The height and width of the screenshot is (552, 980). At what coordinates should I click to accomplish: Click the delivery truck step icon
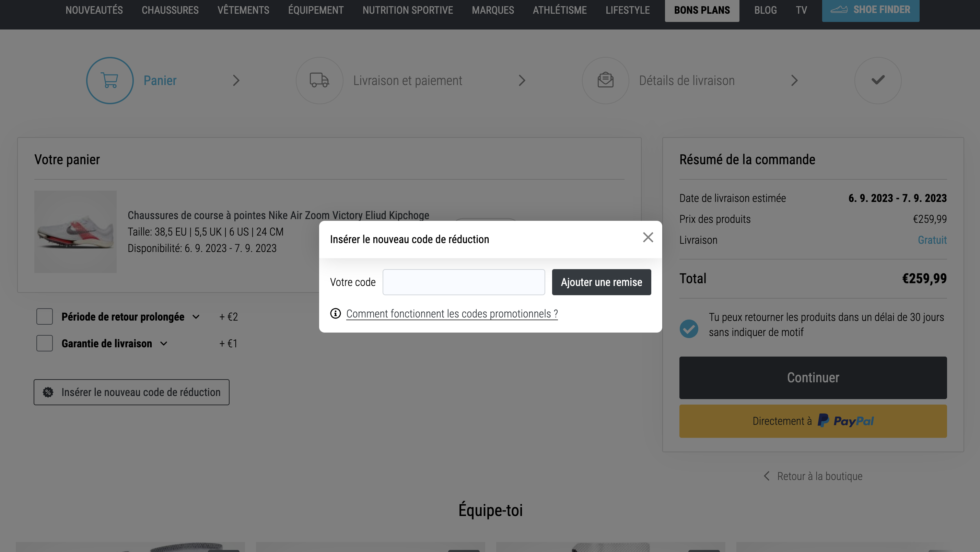coord(319,80)
